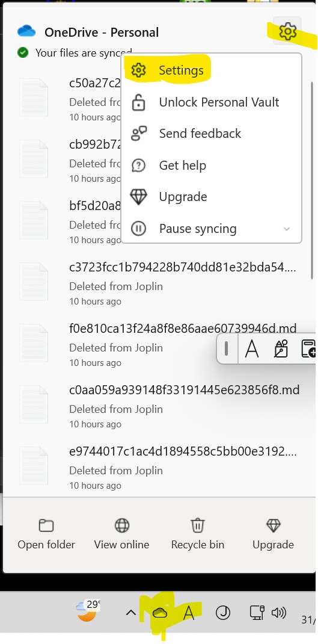Viewport: 318px width, 644px height.
Task: Click the Pause syncing pause icon
Action: pos(138,228)
